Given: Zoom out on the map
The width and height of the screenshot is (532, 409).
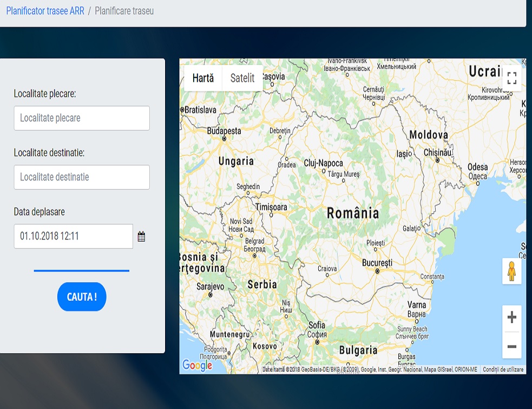Looking at the screenshot, I should tap(511, 346).
